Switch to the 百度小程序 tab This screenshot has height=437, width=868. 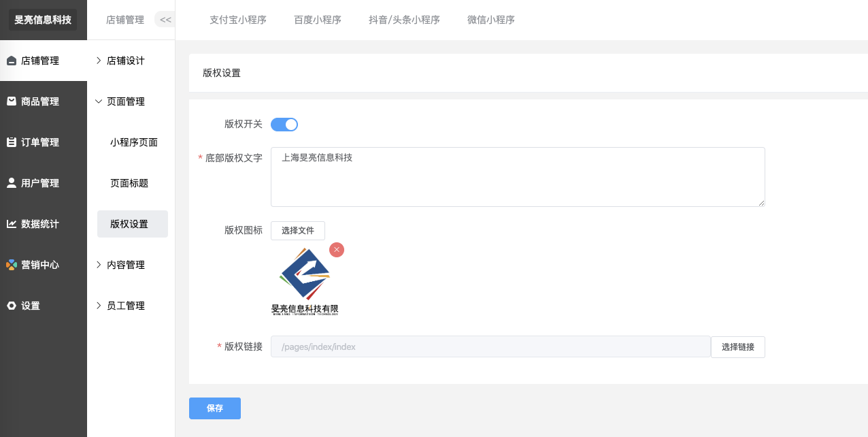pyautogui.click(x=318, y=20)
